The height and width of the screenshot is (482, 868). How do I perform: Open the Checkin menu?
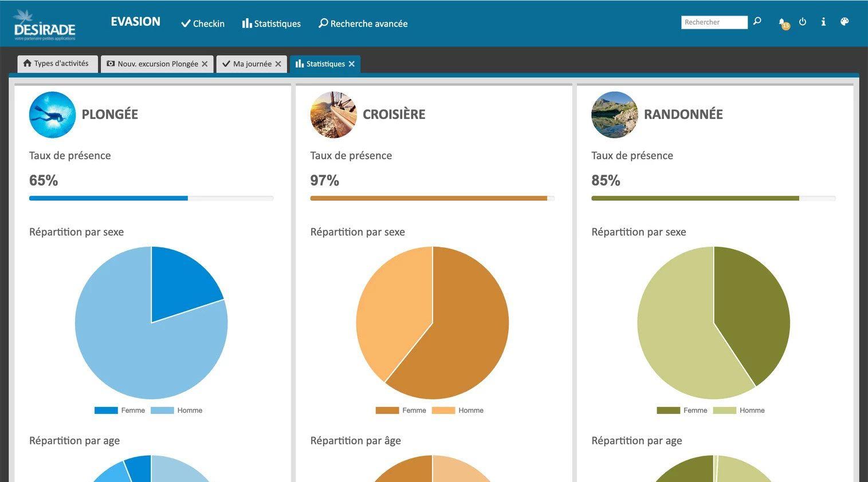(x=203, y=23)
